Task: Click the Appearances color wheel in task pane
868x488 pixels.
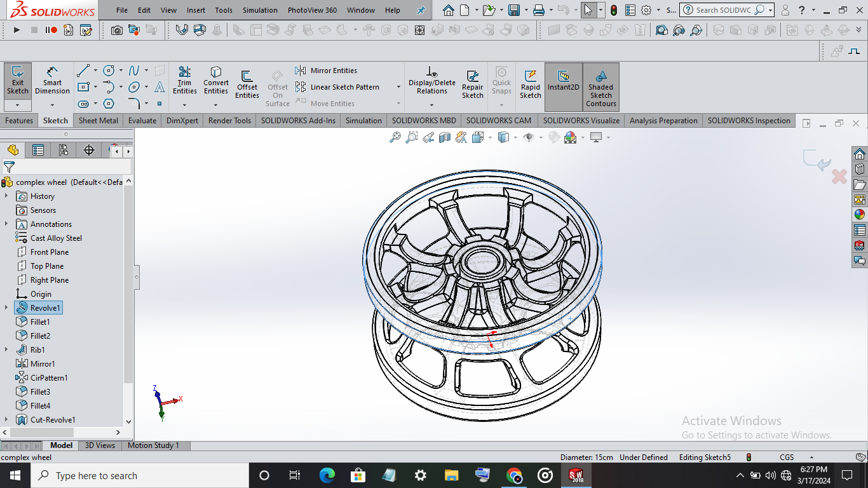Action: (859, 215)
